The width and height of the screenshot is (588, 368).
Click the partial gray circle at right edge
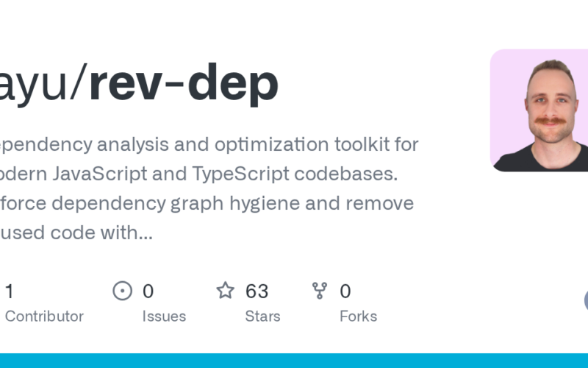click(585, 300)
